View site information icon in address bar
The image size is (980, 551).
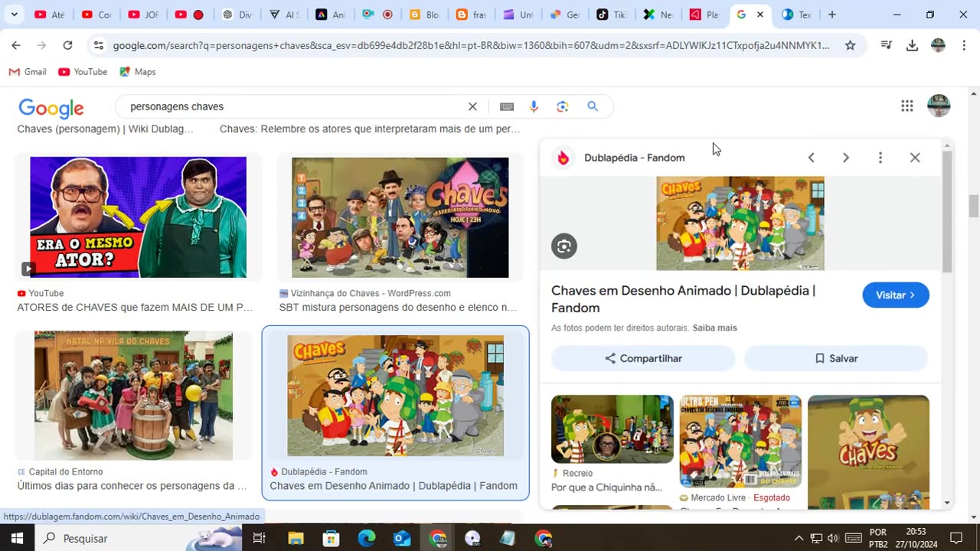98,45
